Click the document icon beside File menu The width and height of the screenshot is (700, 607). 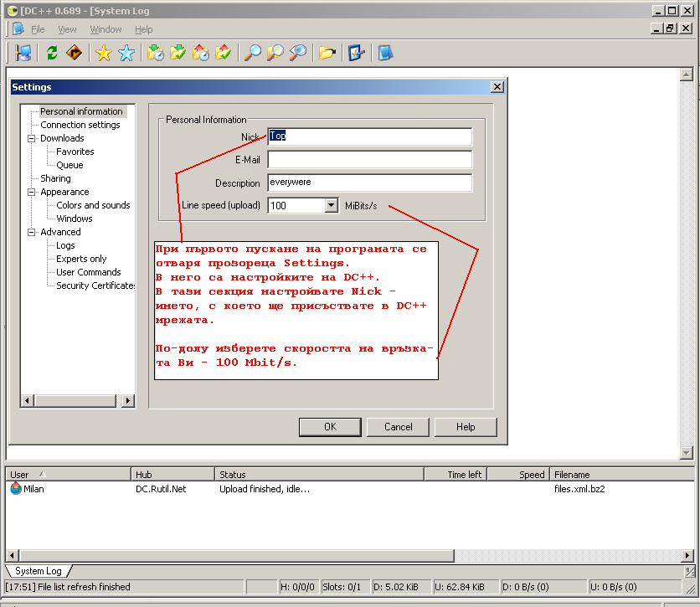coord(18,29)
